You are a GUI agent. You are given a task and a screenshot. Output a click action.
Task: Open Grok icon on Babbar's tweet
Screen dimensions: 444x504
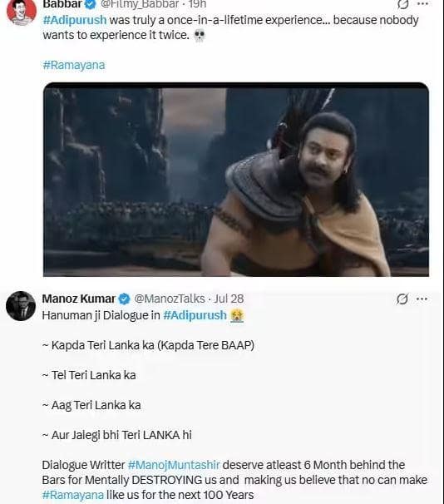pos(402,4)
